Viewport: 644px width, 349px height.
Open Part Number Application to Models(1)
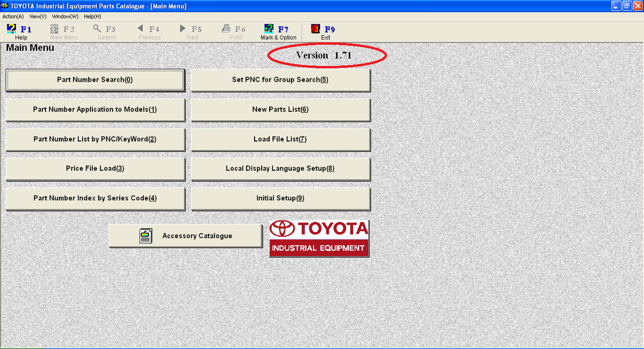[x=95, y=110]
